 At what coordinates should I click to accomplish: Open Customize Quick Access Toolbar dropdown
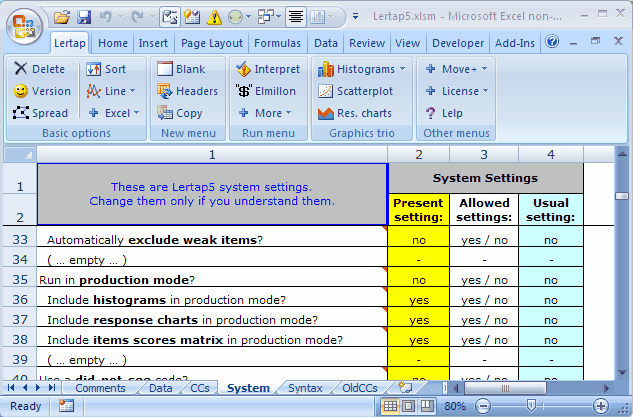(355, 17)
